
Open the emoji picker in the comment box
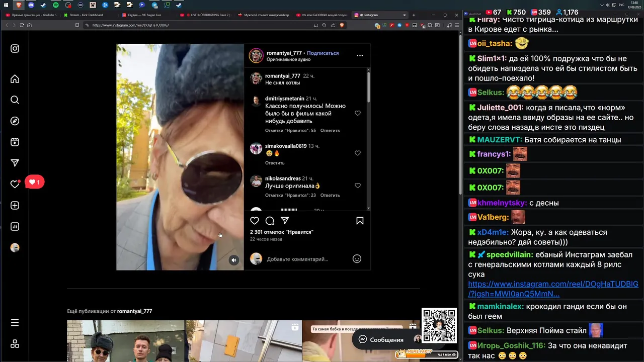click(x=357, y=259)
